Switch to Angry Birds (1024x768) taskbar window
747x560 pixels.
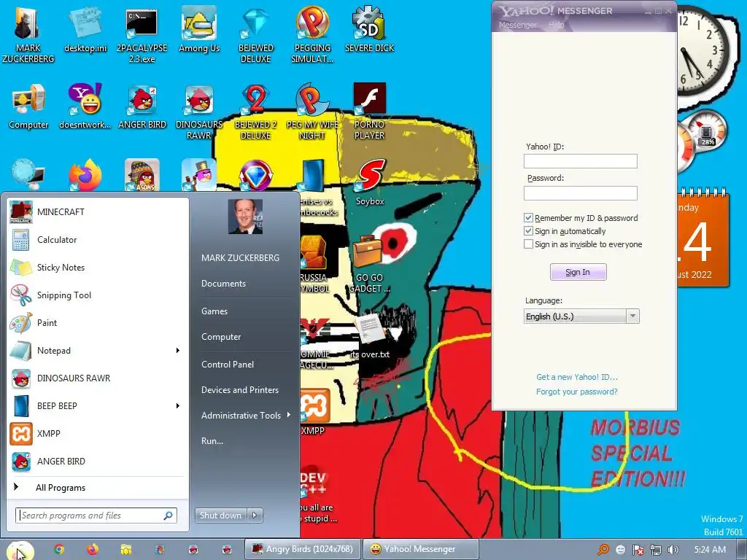[303, 549]
